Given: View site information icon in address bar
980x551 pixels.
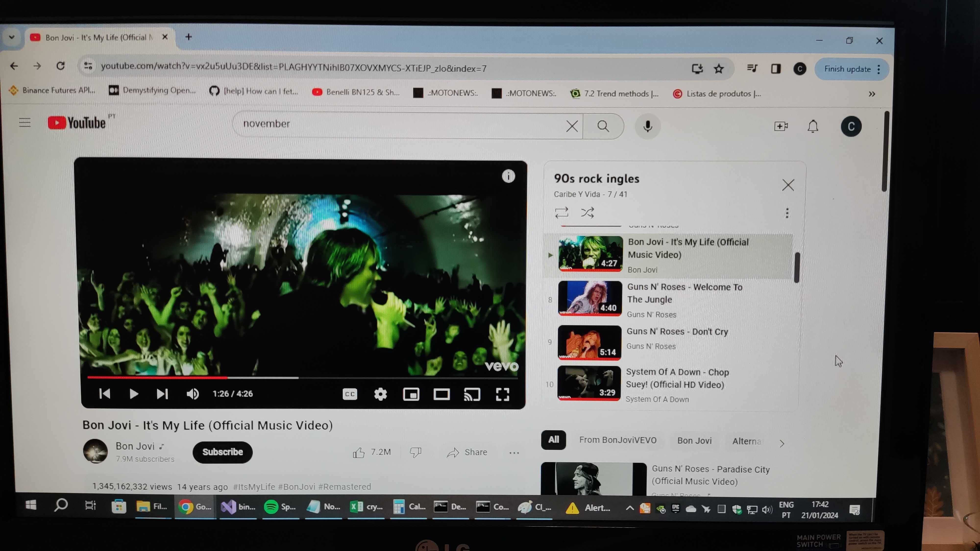Looking at the screenshot, I should [88, 66].
